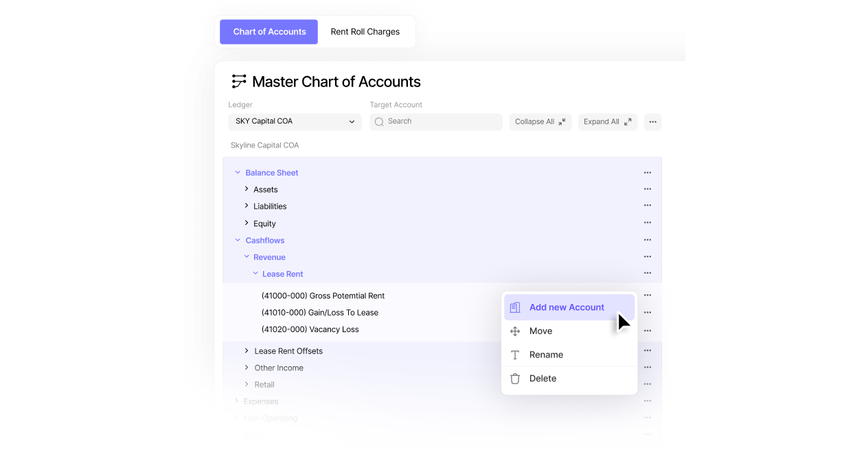Expand the Lease Rent Offsets node
Viewport: 868px width, 461px height.
pyautogui.click(x=247, y=351)
